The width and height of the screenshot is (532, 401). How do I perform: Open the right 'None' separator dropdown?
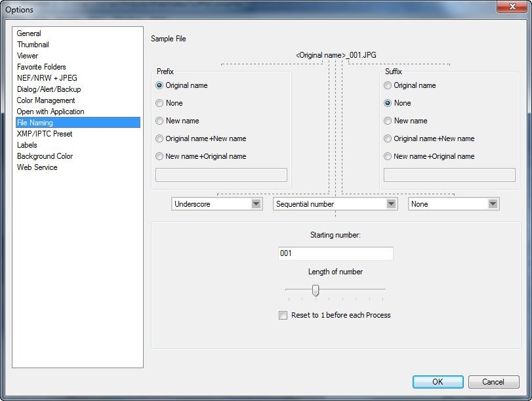pos(453,204)
